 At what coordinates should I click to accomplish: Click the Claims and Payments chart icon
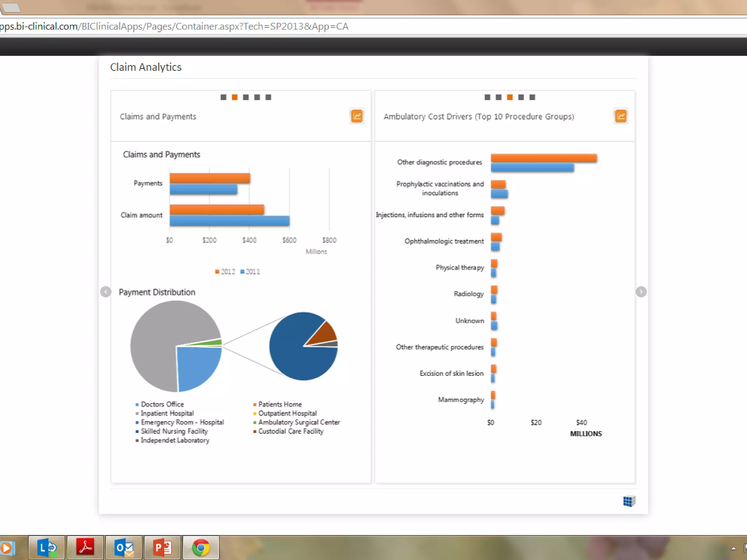pos(357,116)
